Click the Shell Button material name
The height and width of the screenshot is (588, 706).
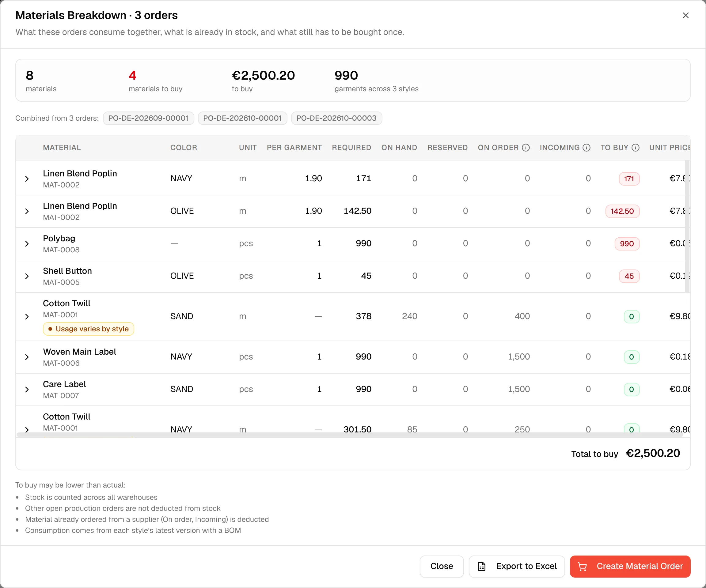pos(67,271)
